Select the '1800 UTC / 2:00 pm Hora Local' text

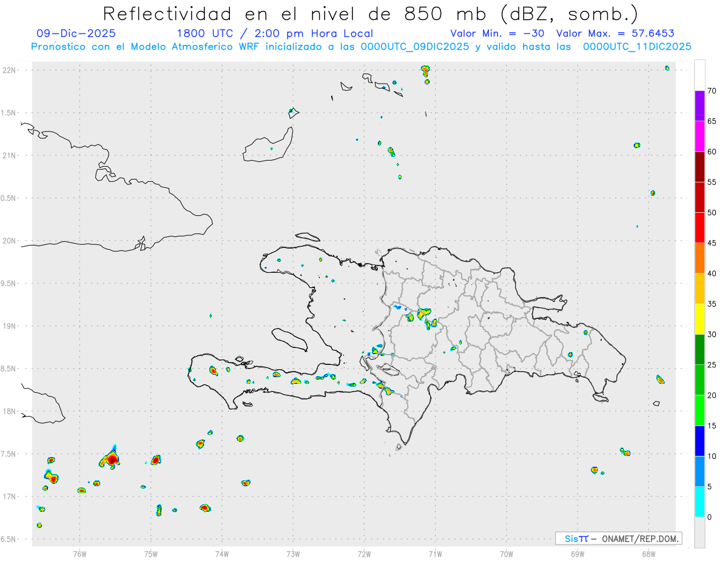(x=275, y=33)
